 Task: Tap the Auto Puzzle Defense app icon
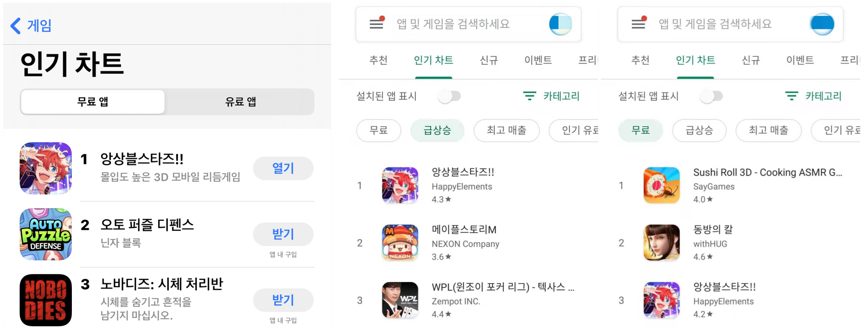[46, 234]
